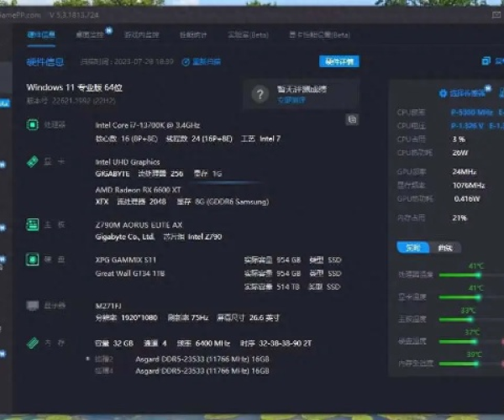
Task: Click the motherboard icon
Action: (32, 224)
